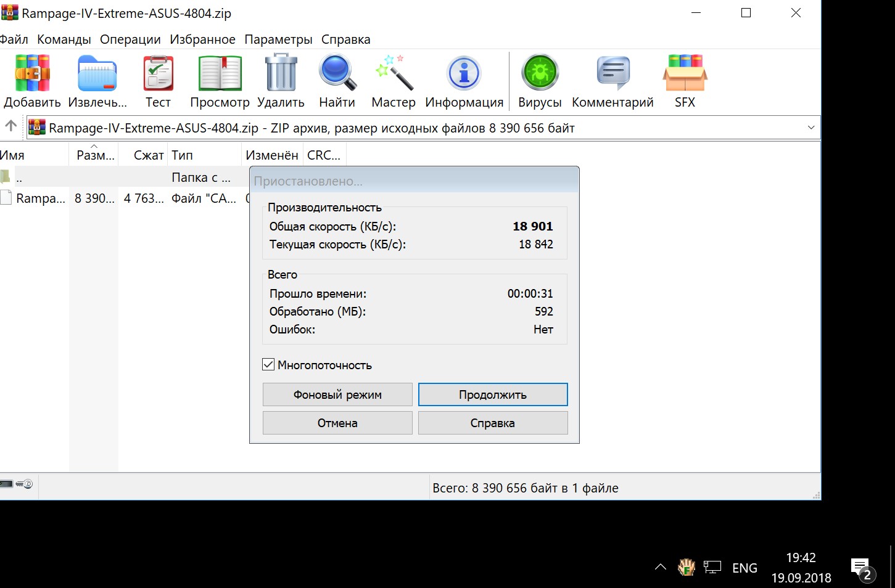Show hidden system tray icons chevron
The height and width of the screenshot is (588, 895).
660,567
